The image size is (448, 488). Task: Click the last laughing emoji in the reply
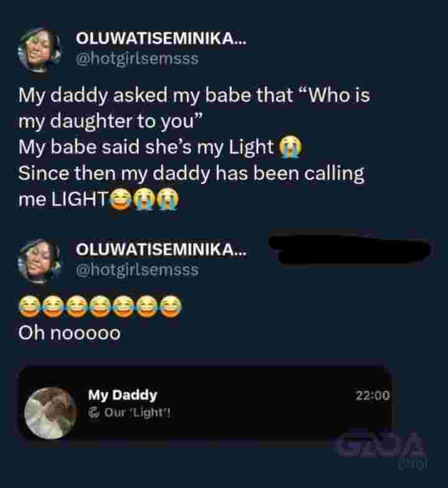170,307
